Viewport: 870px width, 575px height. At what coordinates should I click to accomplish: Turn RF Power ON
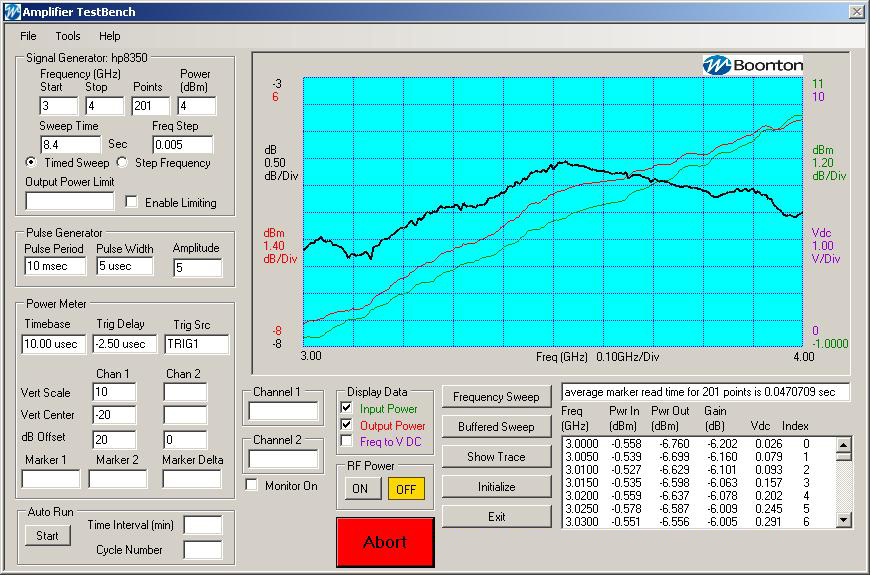pos(358,488)
